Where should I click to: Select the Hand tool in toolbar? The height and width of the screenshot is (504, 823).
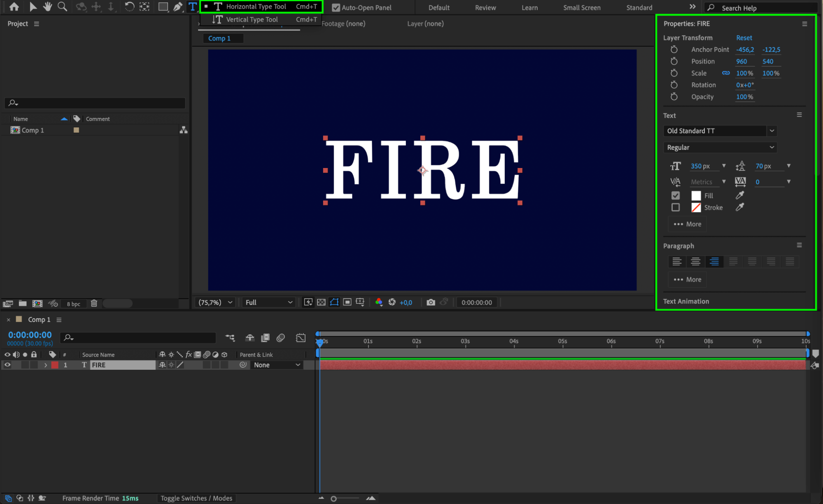tap(48, 7)
